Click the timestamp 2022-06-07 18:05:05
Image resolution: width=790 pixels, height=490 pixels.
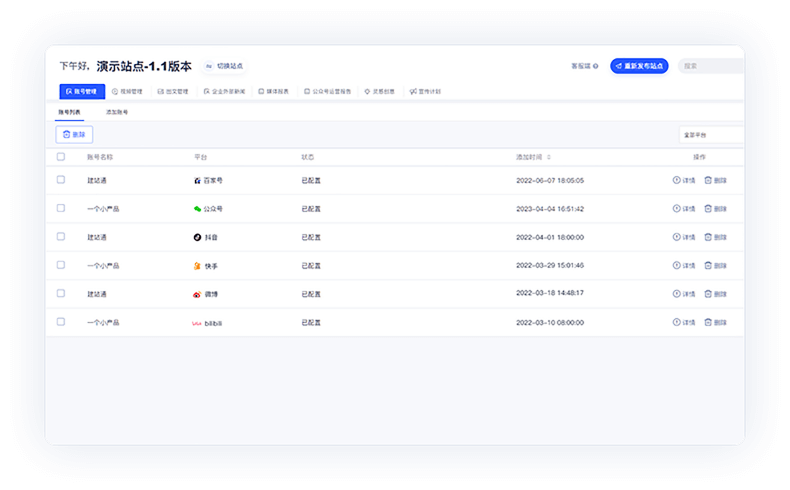[550, 180]
